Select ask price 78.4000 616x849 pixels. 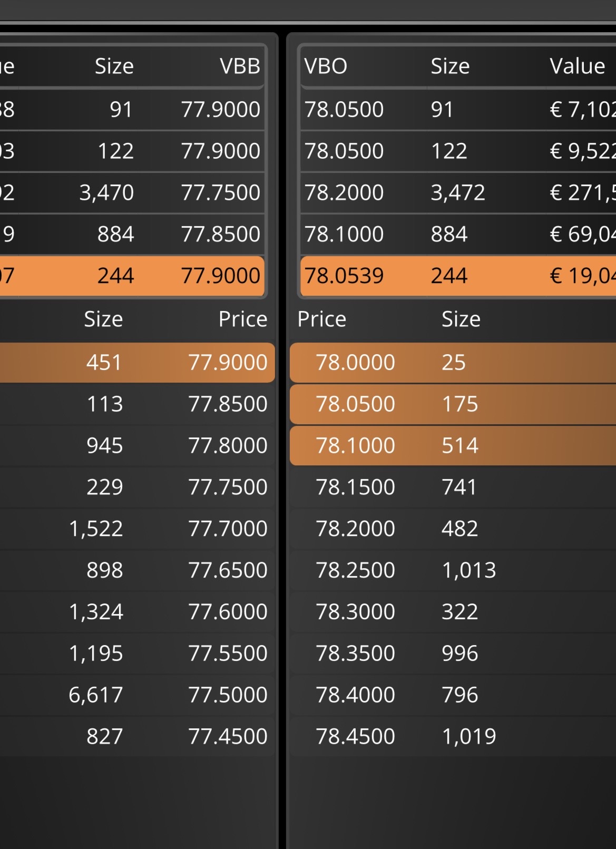pyautogui.click(x=355, y=695)
